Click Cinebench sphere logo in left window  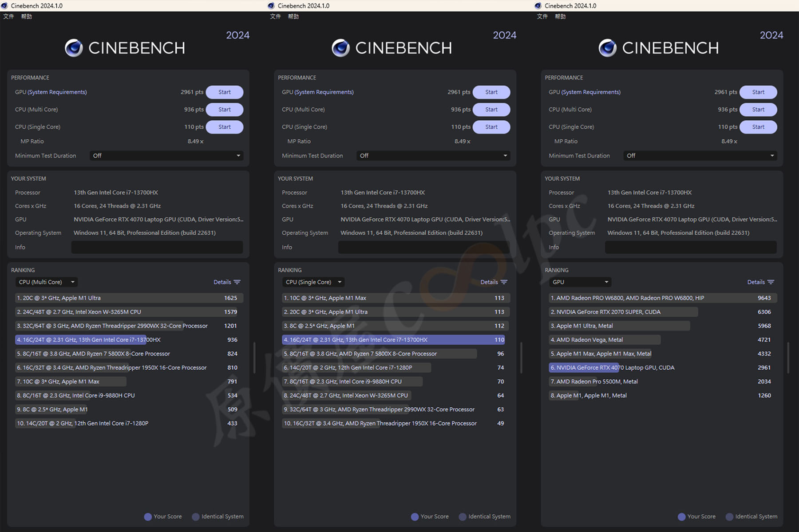pos(74,48)
